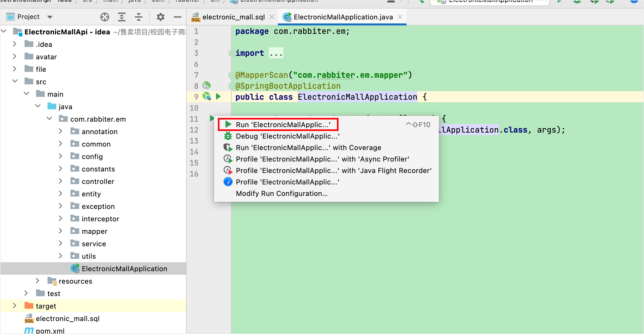Click the locate/select opened file crosshair icon
This screenshot has width=644, height=334.
click(105, 17)
